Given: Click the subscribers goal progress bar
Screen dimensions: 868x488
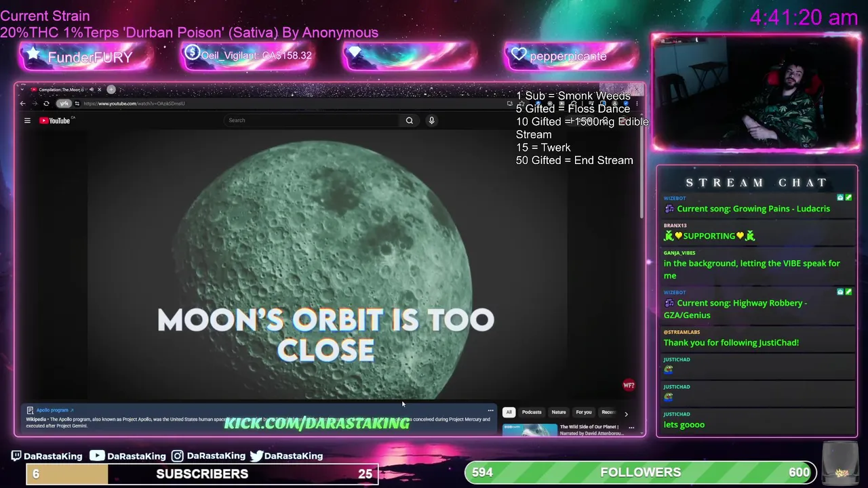Looking at the screenshot, I should click(202, 474).
